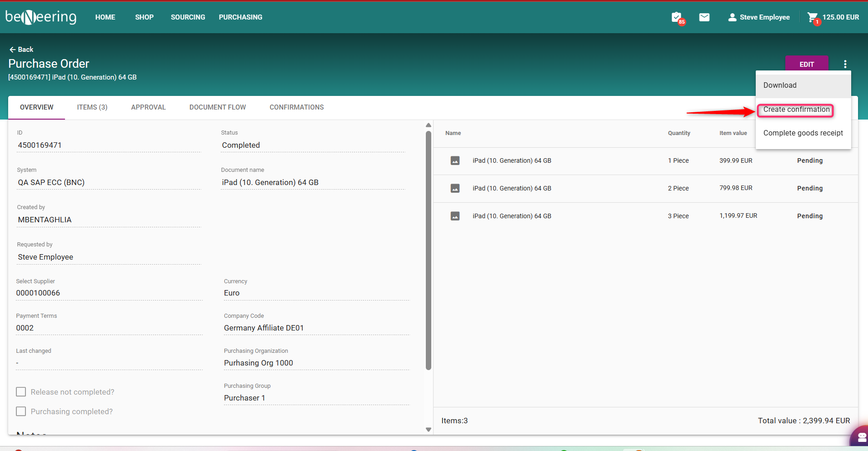
Task: Click the Steve Employee user profile icon
Action: tap(732, 17)
